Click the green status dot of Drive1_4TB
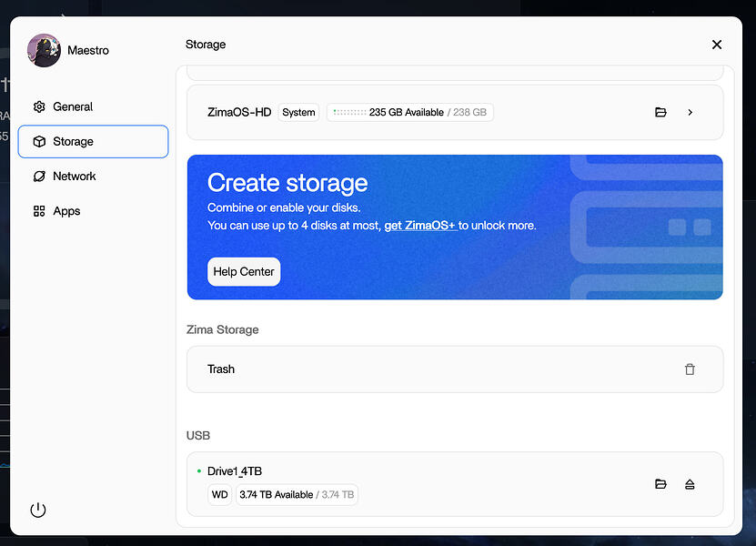This screenshot has width=756, height=546. [199, 470]
